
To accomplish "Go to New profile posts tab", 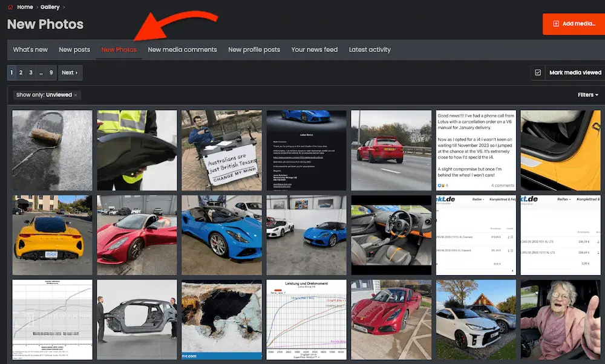I will point(254,50).
